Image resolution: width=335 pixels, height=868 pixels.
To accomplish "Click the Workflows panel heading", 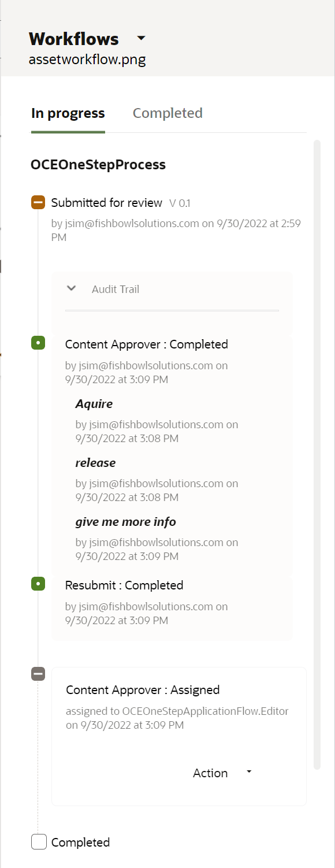I will [74, 39].
